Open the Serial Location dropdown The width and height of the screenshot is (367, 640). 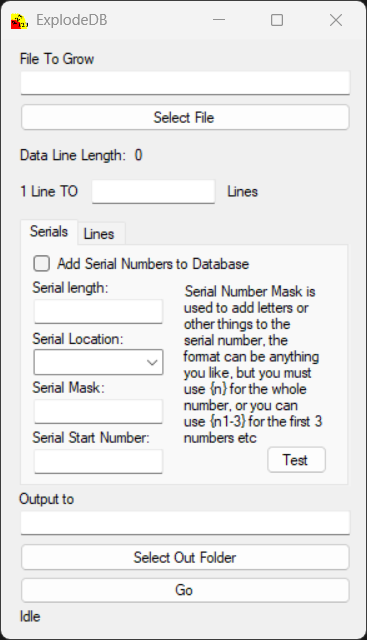point(98,362)
